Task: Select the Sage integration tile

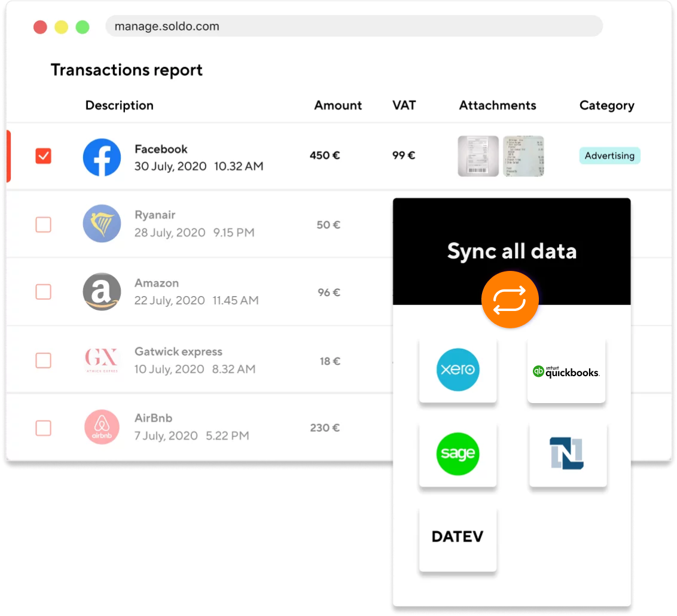Action: tap(458, 454)
